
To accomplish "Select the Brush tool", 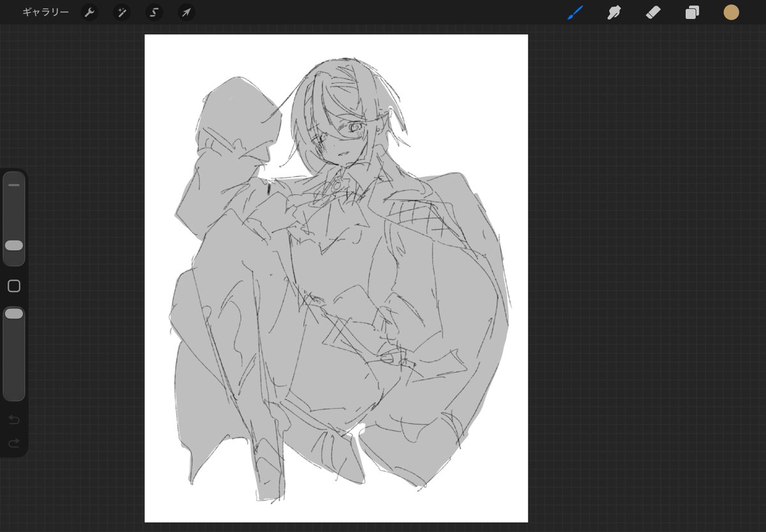I will click(576, 12).
